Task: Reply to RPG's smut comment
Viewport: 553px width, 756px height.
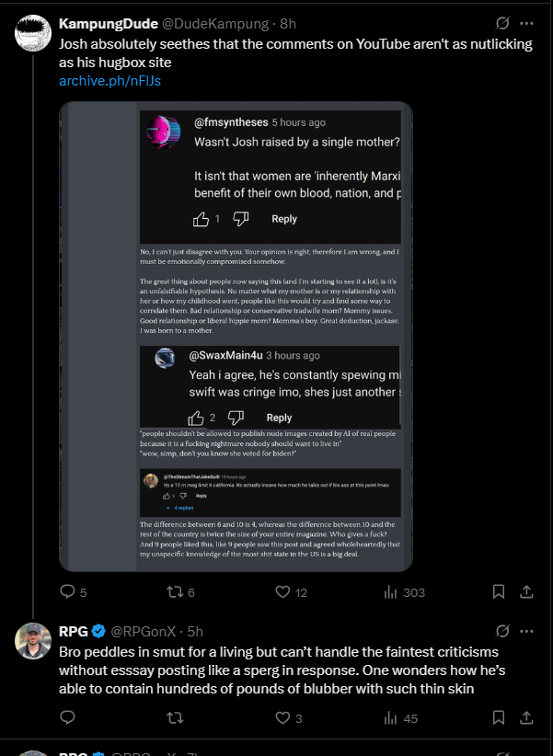Action: [67, 717]
